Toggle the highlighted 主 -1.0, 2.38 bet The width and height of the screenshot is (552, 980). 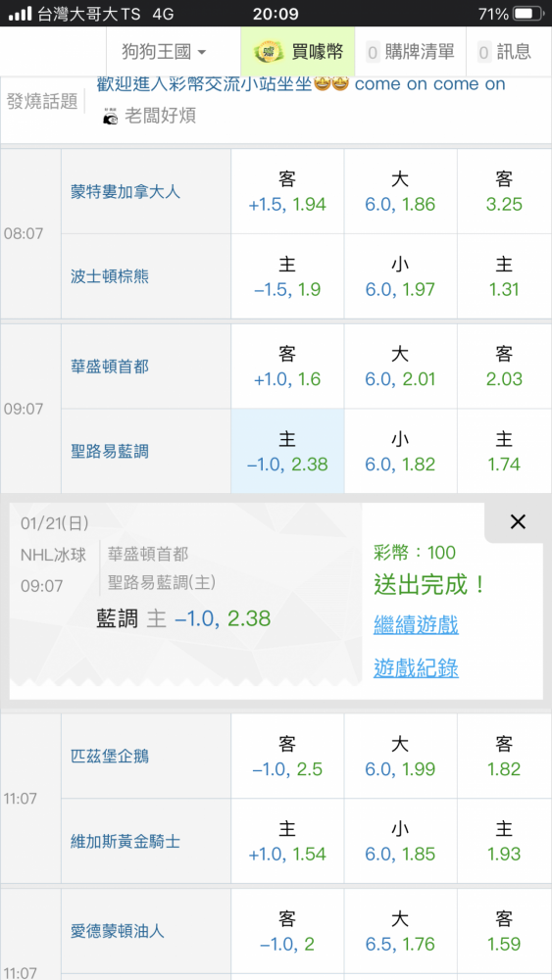(x=287, y=452)
